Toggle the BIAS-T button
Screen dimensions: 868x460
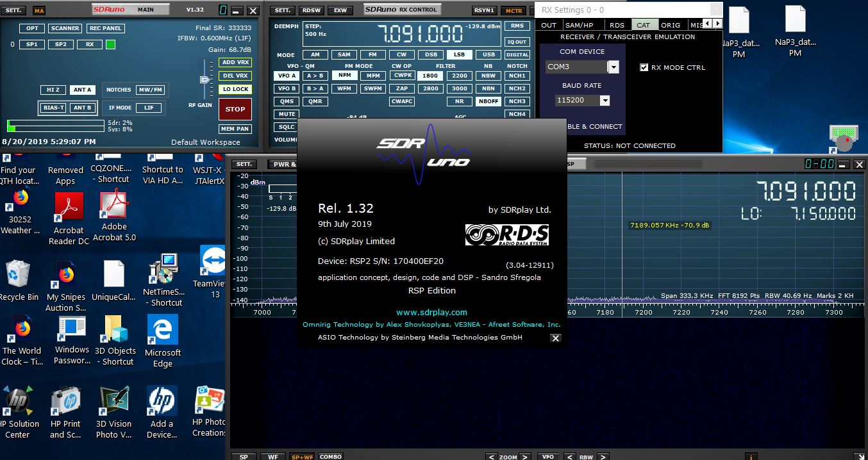(x=53, y=108)
